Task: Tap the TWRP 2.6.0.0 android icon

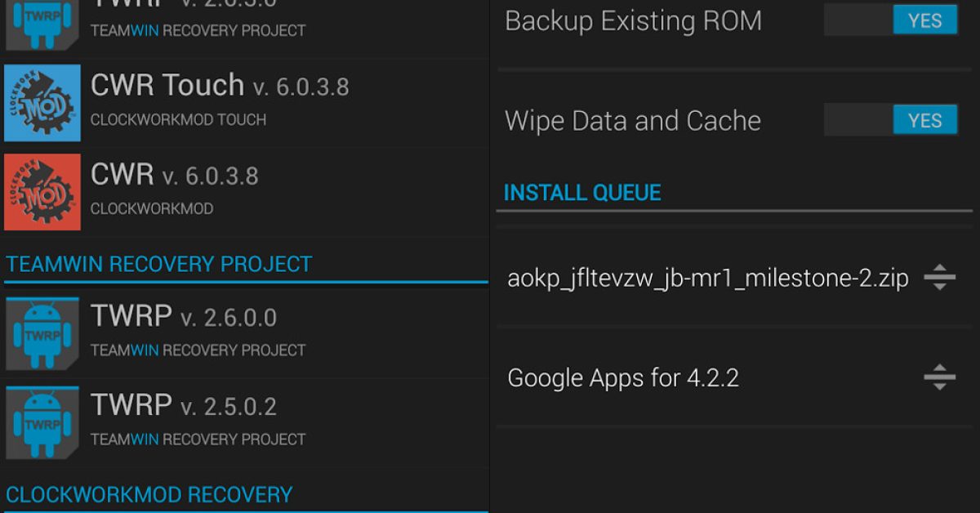Action: (42, 333)
